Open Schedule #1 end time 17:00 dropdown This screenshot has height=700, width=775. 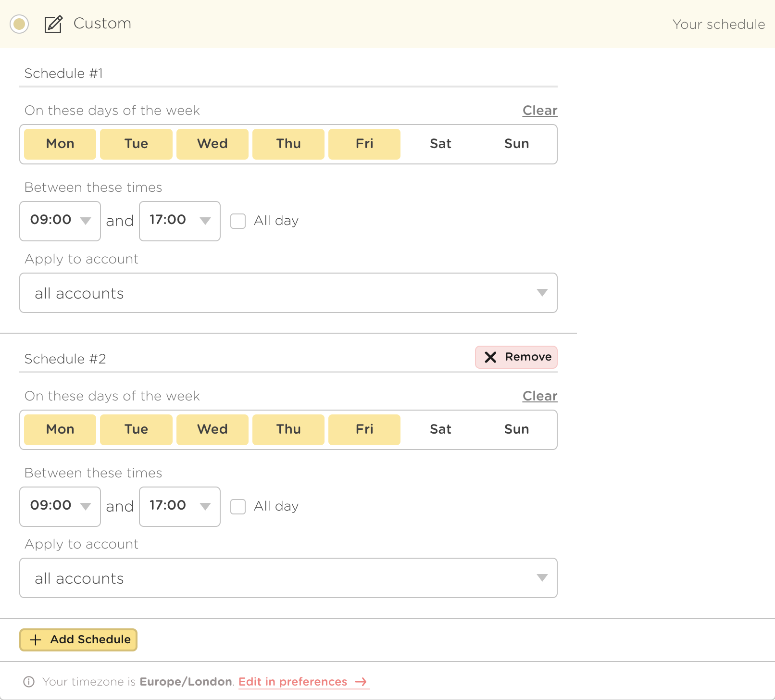click(x=179, y=221)
